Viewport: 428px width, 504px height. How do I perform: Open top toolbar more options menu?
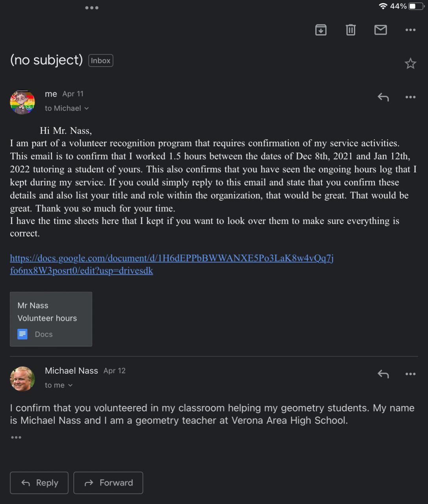(410, 30)
